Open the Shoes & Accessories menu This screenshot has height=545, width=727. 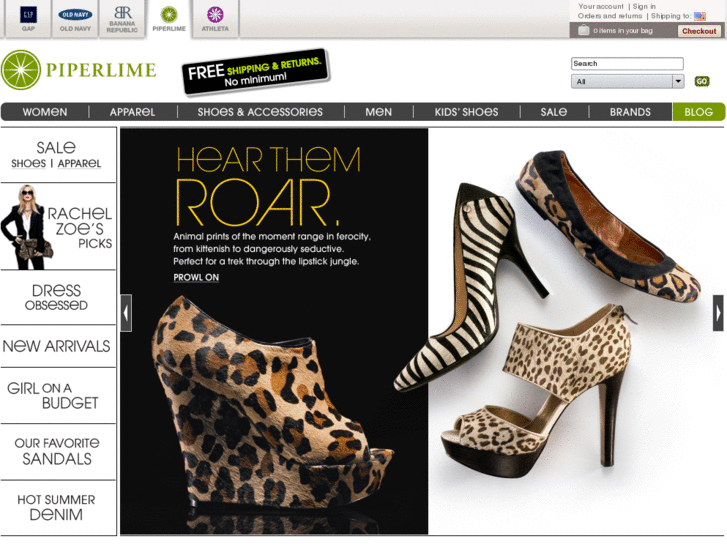pos(260,112)
